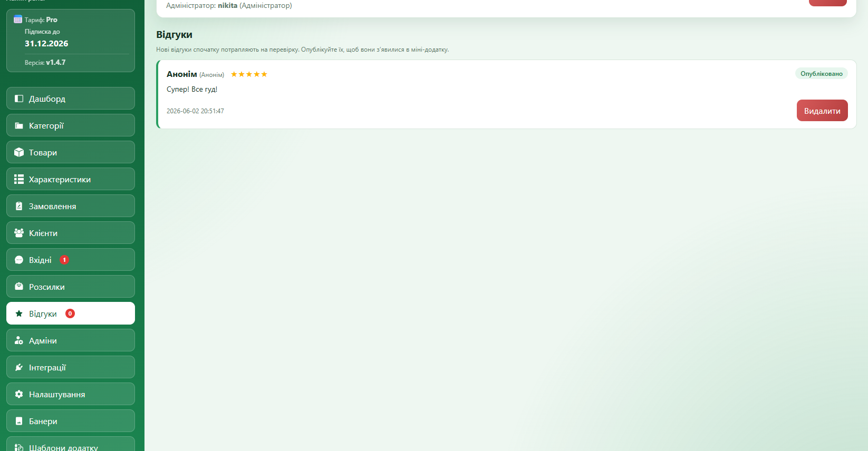Click the Тариф: Pro label
This screenshot has width=868, height=451.
[41, 20]
